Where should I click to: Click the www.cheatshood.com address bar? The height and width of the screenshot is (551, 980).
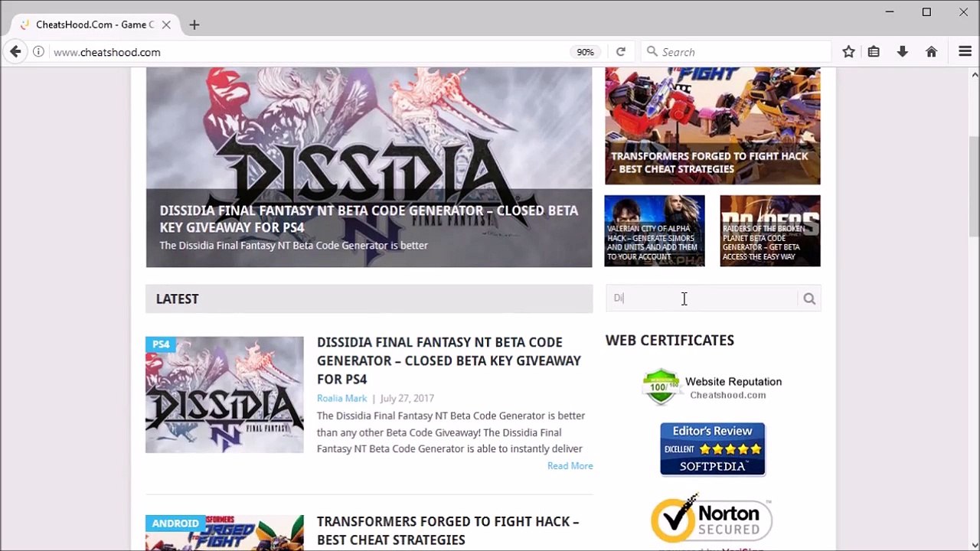(x=306, y=52)
